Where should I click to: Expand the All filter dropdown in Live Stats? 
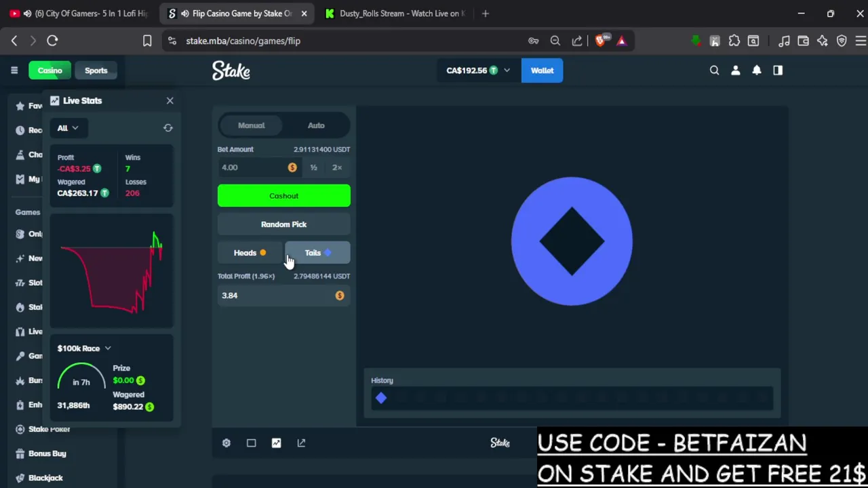(67, 128)
